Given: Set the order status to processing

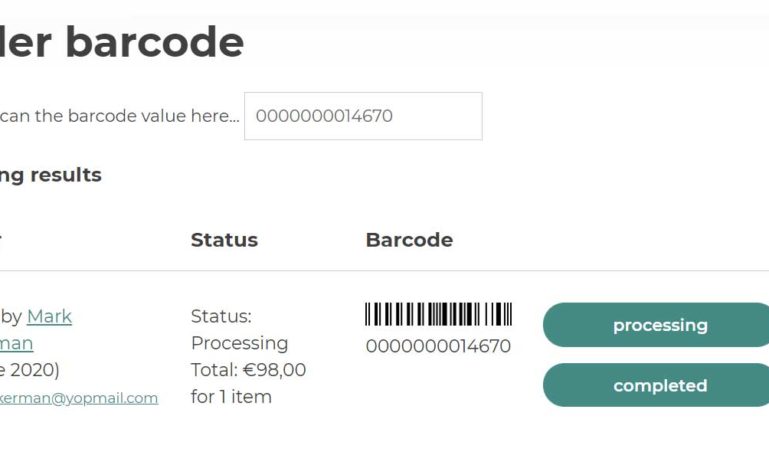Looking at the screenshot, I should (659, 325).
